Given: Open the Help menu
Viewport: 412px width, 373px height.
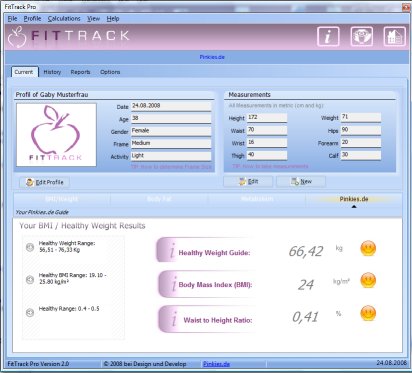Looking at the screenshot, I should click(x=113, y=19).
